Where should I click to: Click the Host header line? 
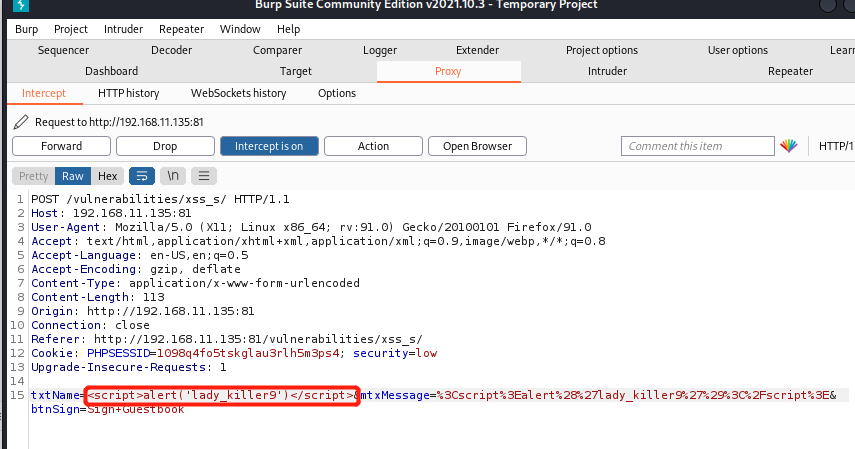[111, 213]
